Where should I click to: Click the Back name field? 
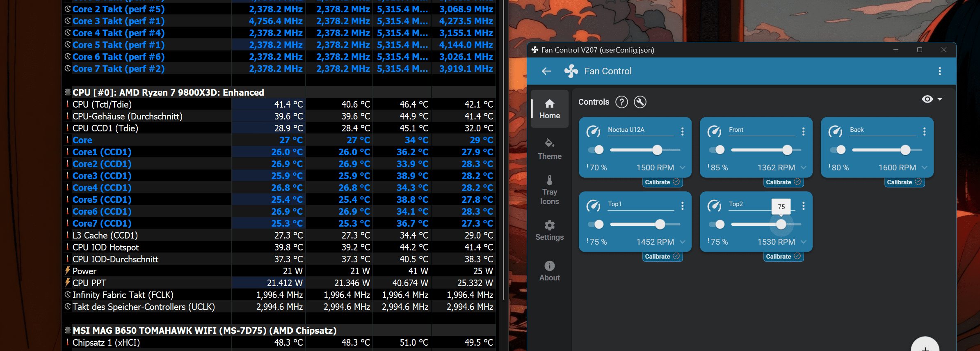click(883, 130)
